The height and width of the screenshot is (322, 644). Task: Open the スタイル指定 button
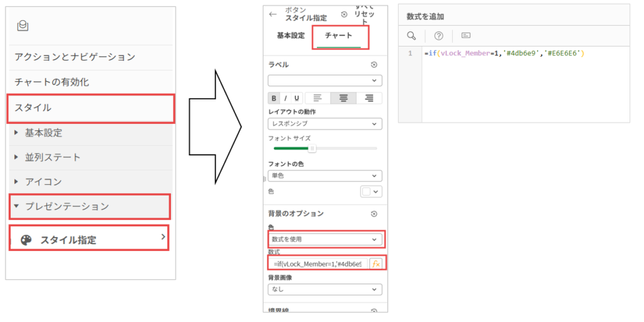click(x=89, y=240)
